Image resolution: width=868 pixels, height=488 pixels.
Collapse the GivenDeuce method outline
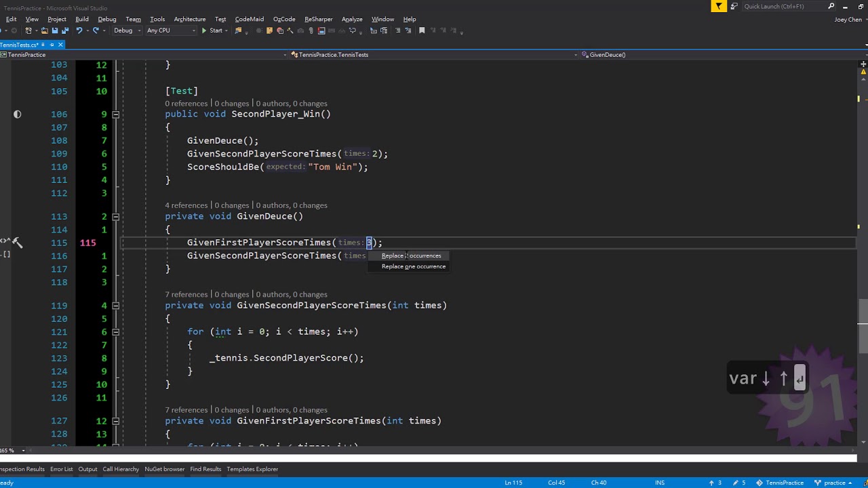[x=115, y=216]
